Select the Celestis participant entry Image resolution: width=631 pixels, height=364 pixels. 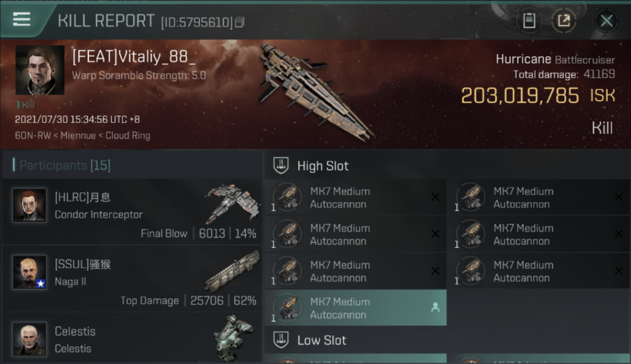click(132, 338)
